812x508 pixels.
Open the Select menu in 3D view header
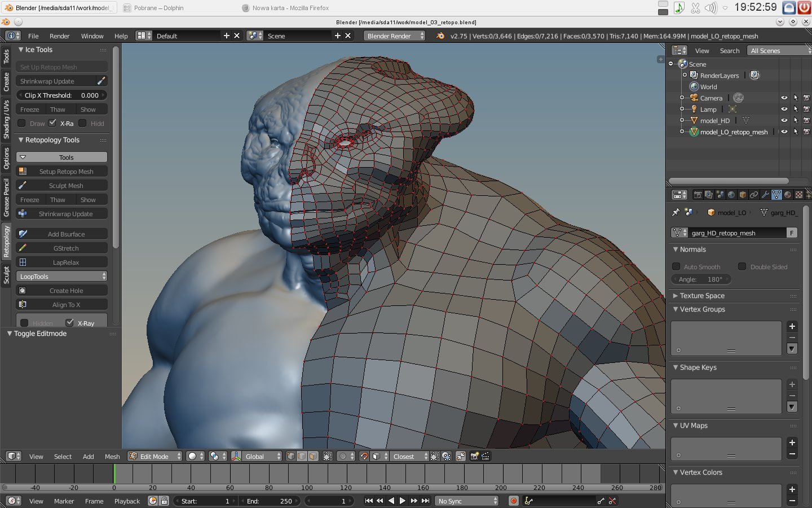click(x=63, y=456)
